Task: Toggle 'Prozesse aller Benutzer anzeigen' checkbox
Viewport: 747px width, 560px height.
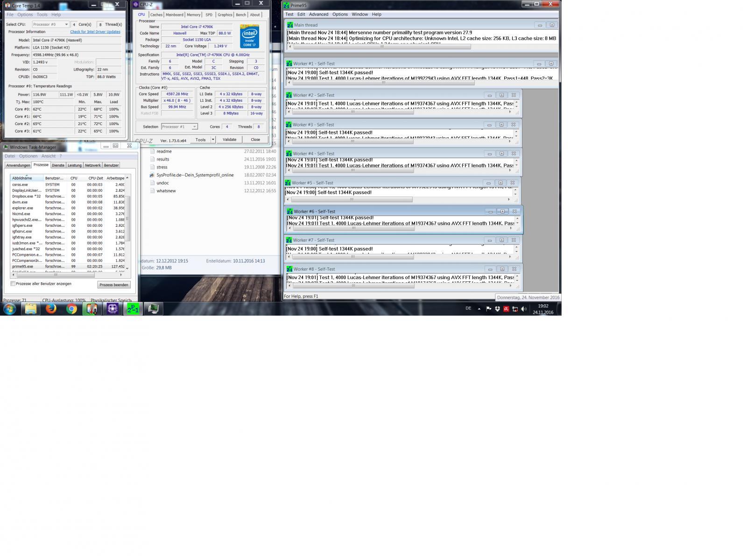Action: (13, 284)
